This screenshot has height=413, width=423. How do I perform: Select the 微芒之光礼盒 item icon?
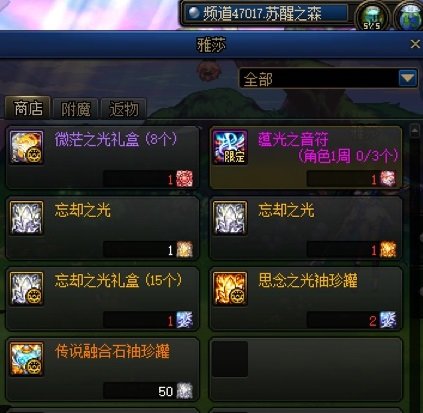pos(26,147)
